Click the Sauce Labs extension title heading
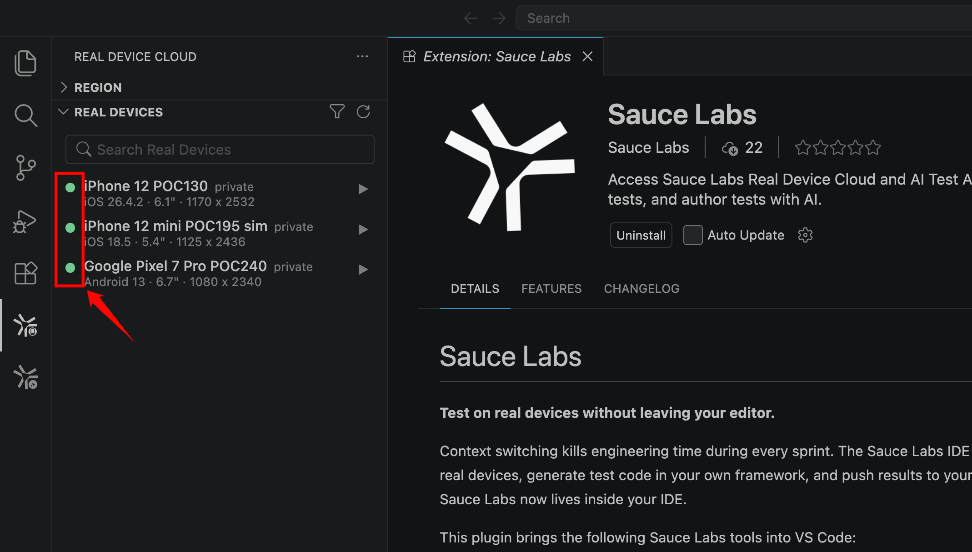 (x=682, y=115)
